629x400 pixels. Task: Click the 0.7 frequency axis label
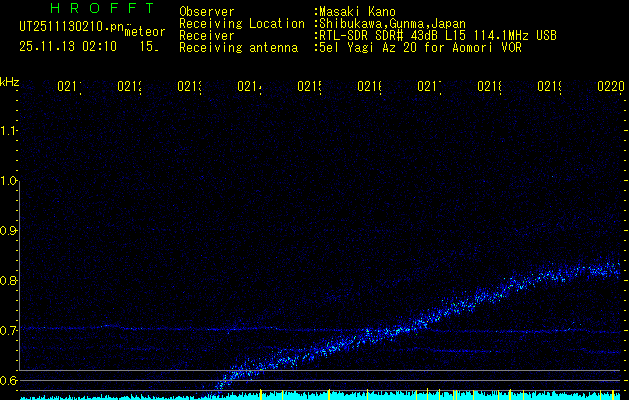9,331
